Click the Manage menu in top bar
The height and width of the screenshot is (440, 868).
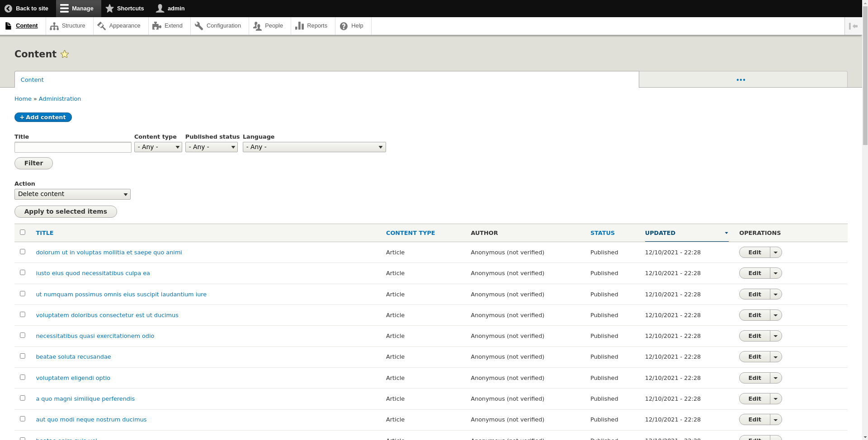[77, 9]
